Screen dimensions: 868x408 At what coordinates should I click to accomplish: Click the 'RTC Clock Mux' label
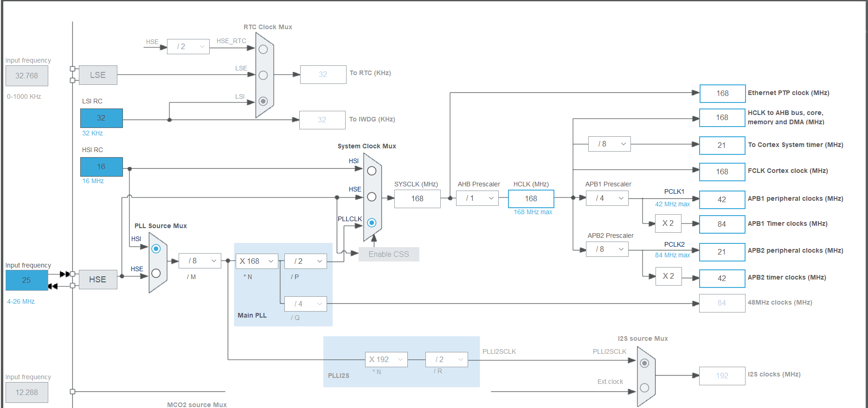[x=268, y=27]
